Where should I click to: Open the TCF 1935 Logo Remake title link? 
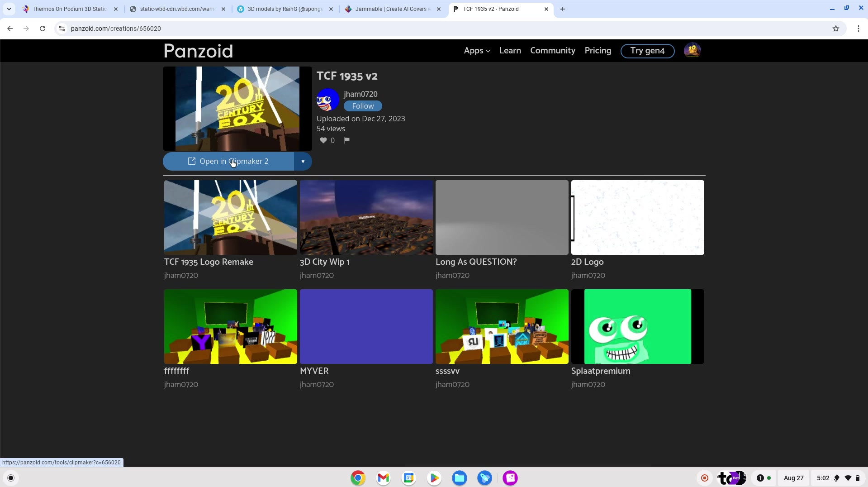pyautogui.click(x=209, y=262)
